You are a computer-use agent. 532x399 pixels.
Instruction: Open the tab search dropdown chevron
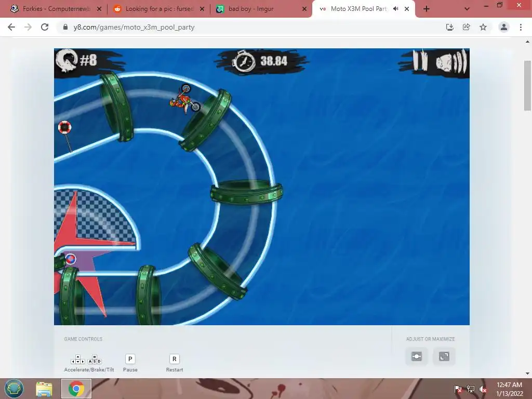point(467,9)
